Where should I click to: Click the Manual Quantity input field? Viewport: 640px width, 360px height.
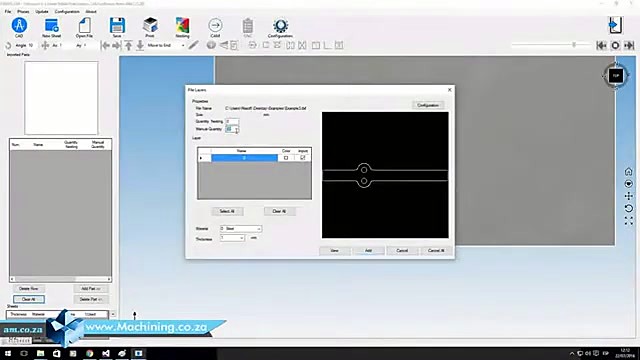click(x=232, y=129)
